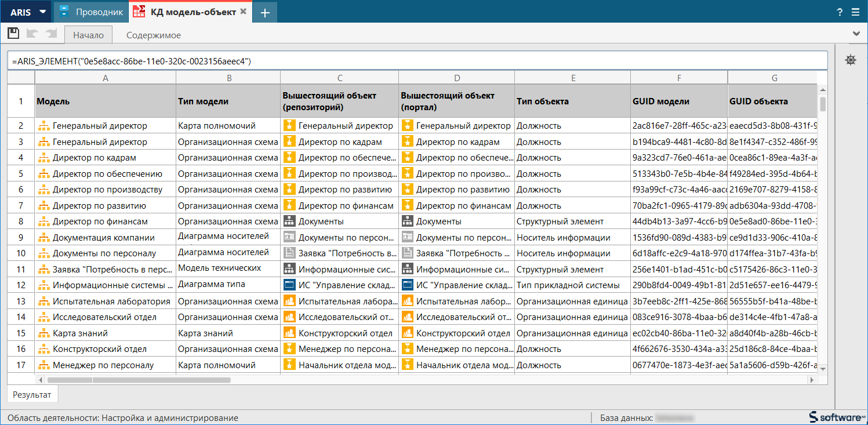Expand the ribbon with the chevron arrow

[856, 34]
